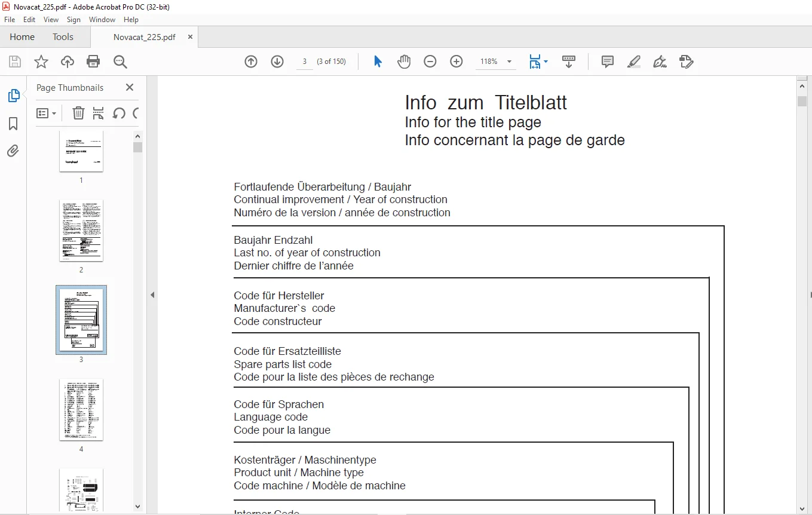The height and width of the screenshot is (515, 812).
Task: Select the highlight text pen
Action: (x=634, y=62)
